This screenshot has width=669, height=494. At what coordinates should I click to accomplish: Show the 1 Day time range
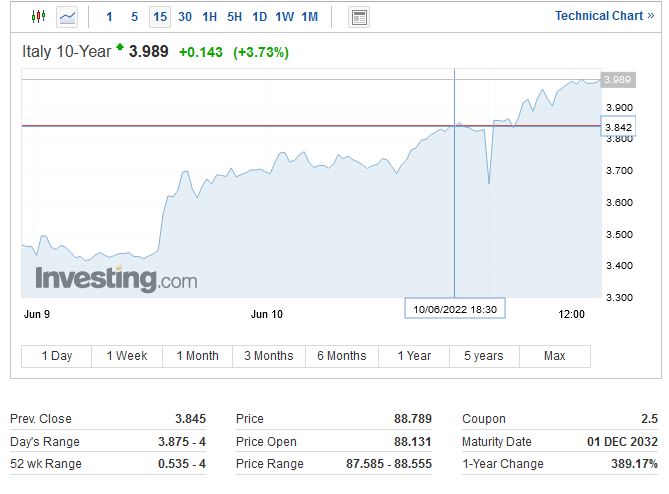[x=56, y=356]
